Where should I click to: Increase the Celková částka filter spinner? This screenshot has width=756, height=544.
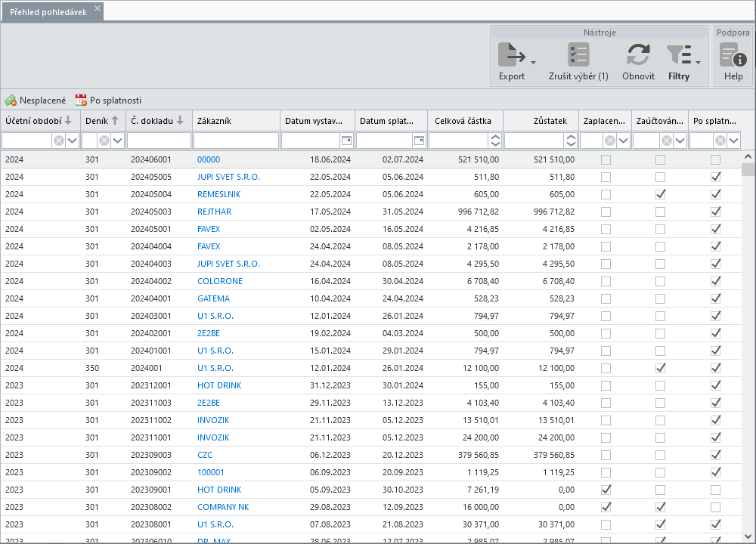(x=495, y=137)
